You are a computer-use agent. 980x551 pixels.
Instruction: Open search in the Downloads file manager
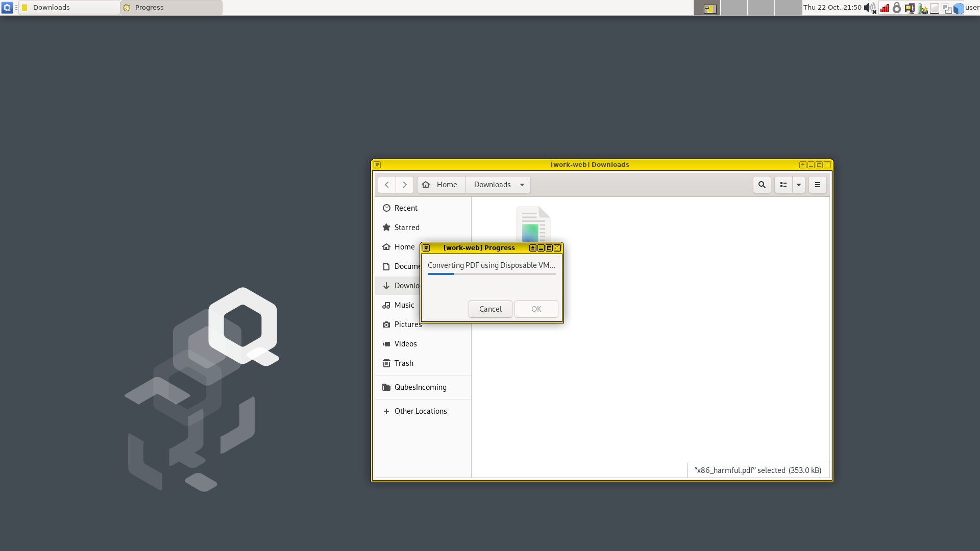[762, 185]
